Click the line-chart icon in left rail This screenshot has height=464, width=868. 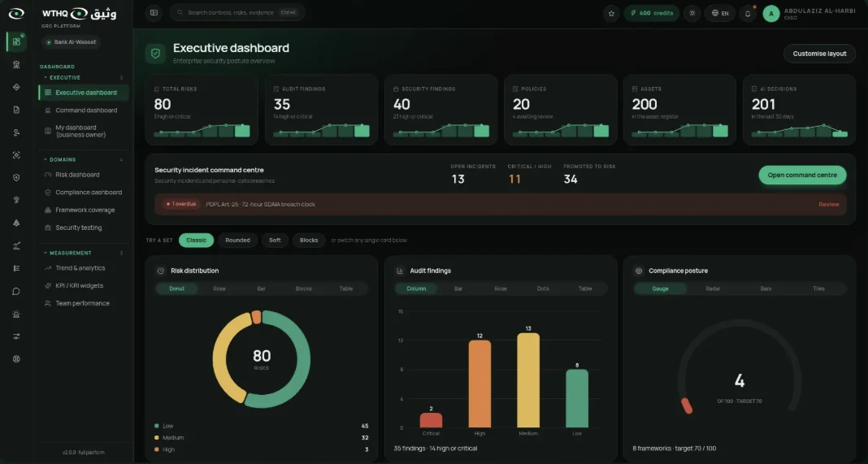(x=16, y=246)
